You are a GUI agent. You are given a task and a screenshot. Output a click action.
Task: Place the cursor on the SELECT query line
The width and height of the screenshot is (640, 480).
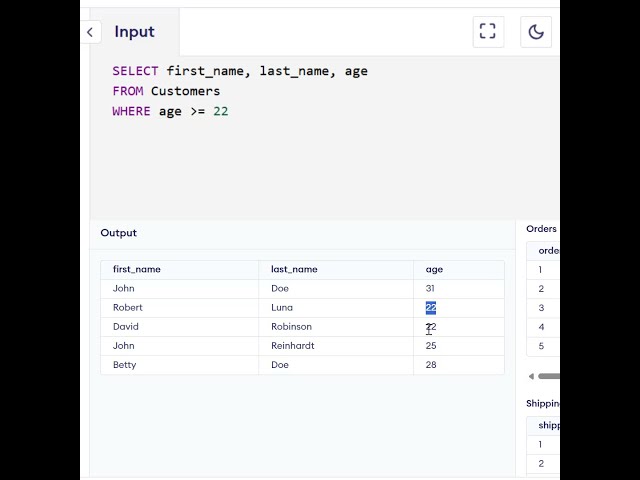240,71
